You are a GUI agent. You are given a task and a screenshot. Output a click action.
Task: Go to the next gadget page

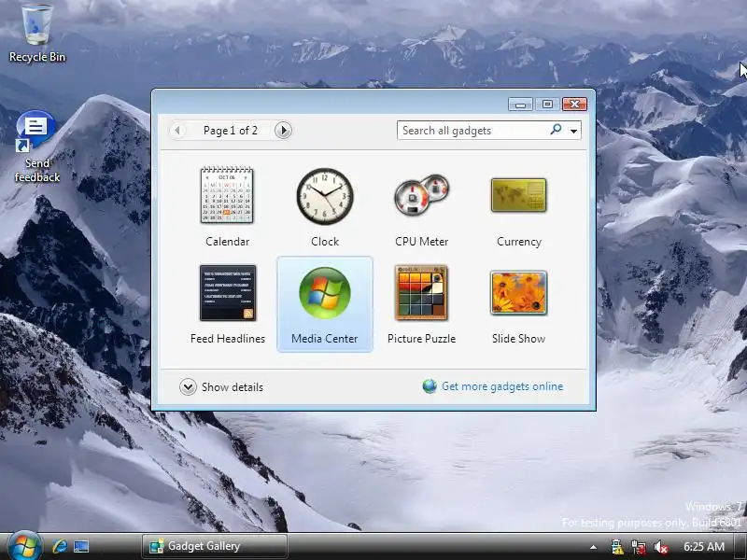coord(283,130)
